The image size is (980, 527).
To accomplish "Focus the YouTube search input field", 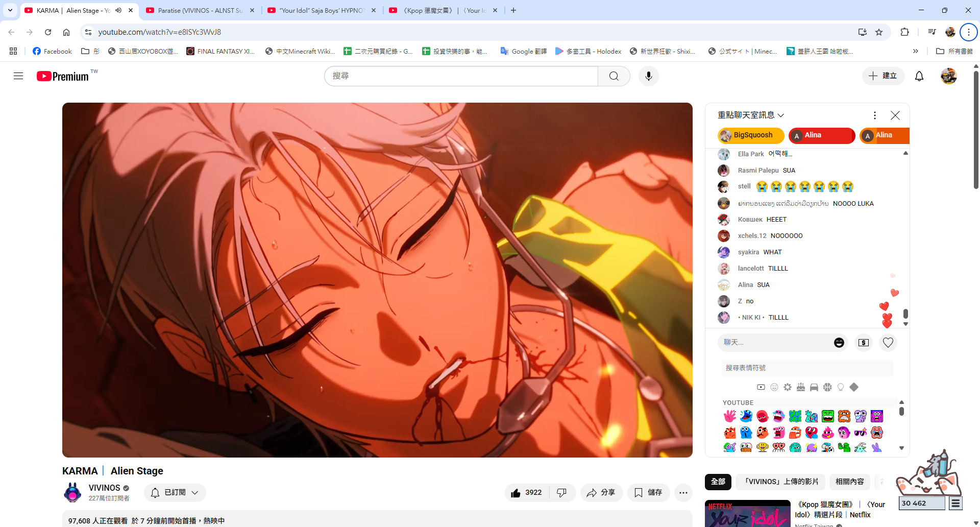I will click(461, 76).
